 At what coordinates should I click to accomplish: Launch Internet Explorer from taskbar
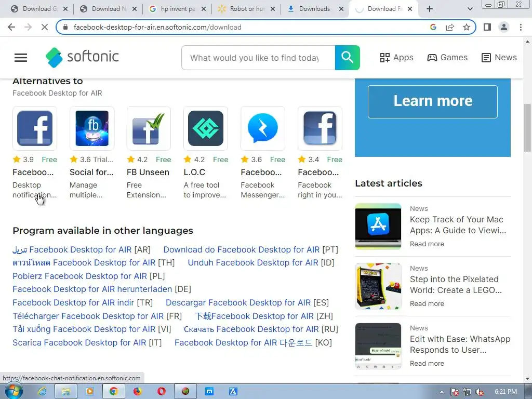tap(42, 392)
